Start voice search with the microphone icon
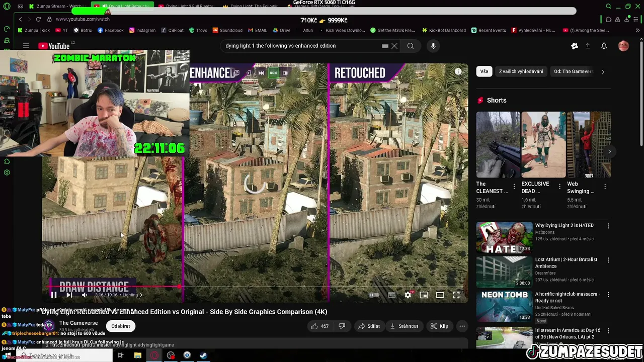644x362 pixels. point(433,46)
